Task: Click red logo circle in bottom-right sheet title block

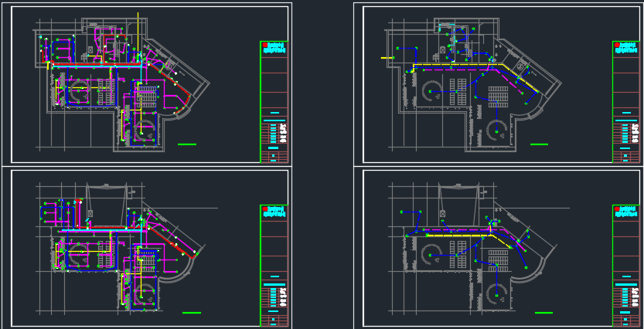Action: [x=617, y=209]
